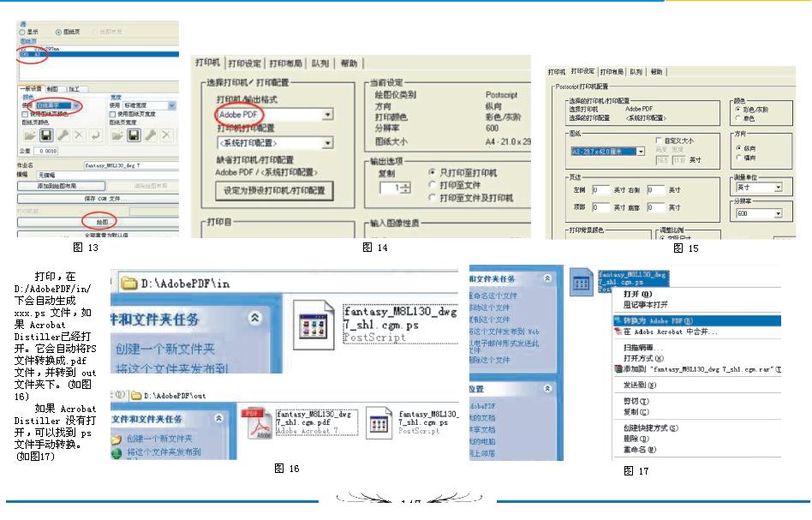Click 创建一个新文件夹 folder icon in out window

click(116, 439)
